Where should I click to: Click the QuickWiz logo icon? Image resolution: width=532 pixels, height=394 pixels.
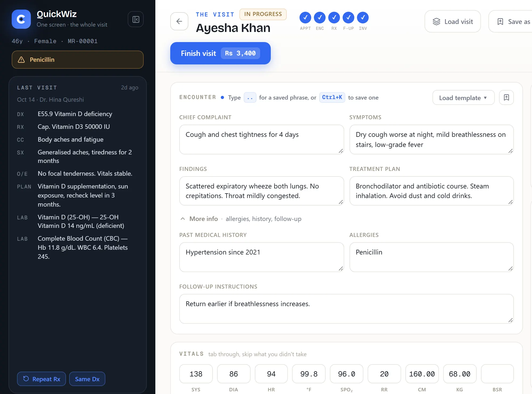point(21,19)
